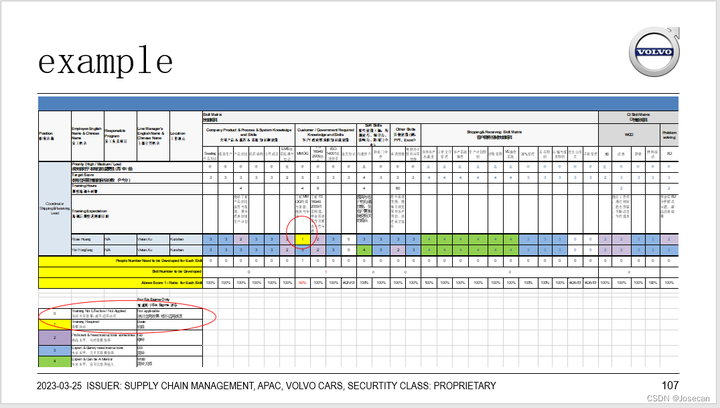This screenshot has height=408, width=720.
Task: Click the slide page number 107
Action: tap(670, 385)
